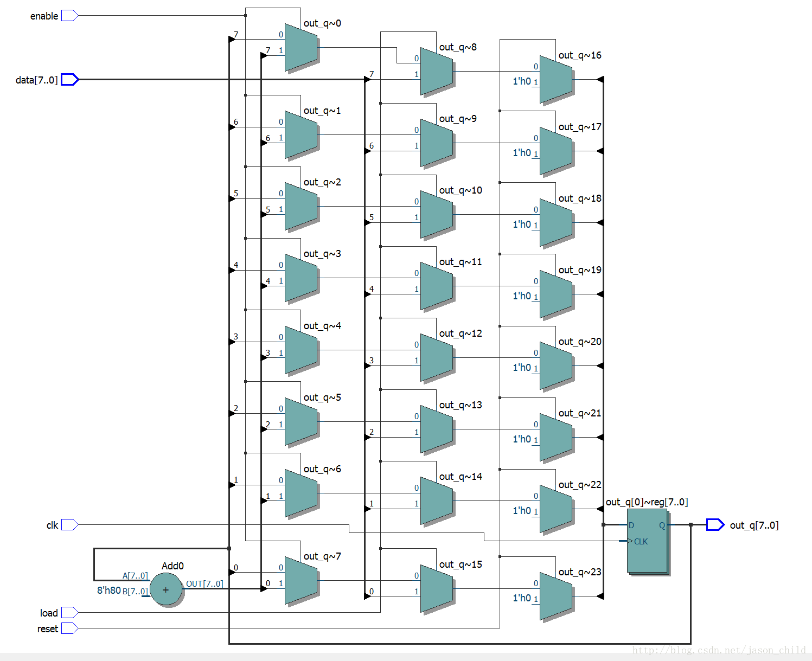This screenshot has height=661, width=812.
Task: Select the out_q~11 mux symbol
Action: [437, 286]
